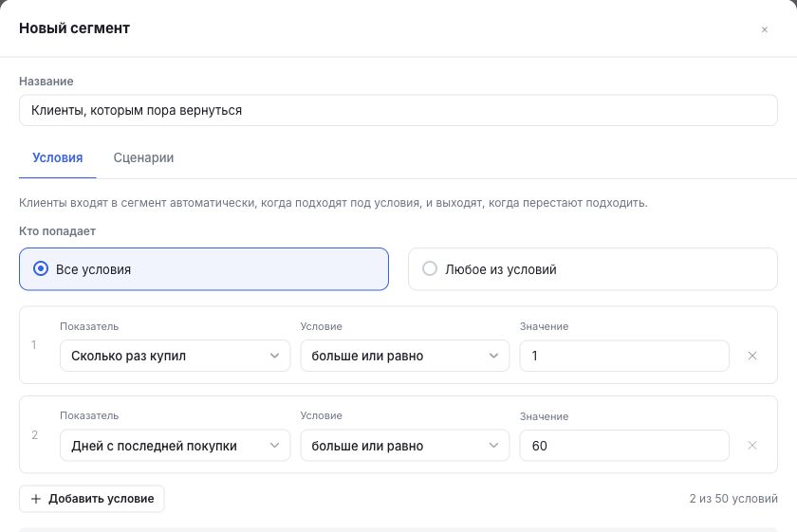The height and width of the screenshot is (532, 797).
Task: Click the Добавить условие button
Action: (x=91, y=499)
